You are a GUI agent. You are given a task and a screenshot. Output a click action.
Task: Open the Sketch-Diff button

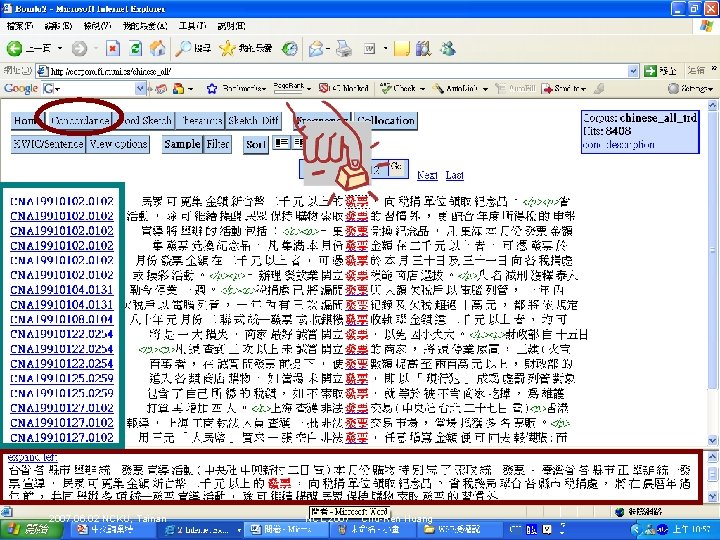253,121
